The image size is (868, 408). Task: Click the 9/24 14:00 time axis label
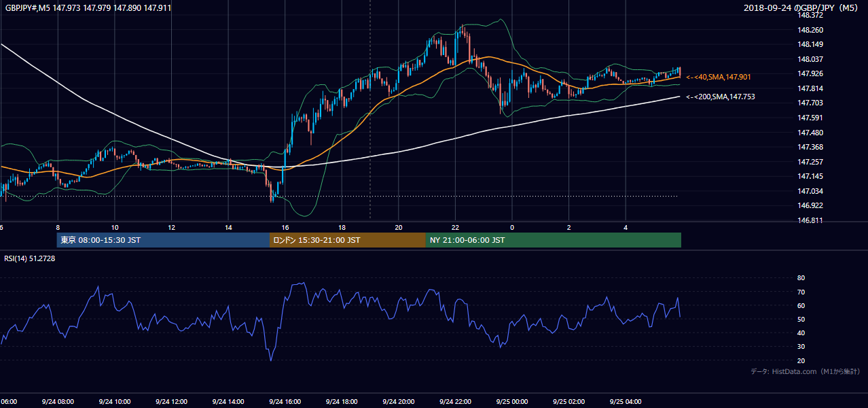click(228, 402)
